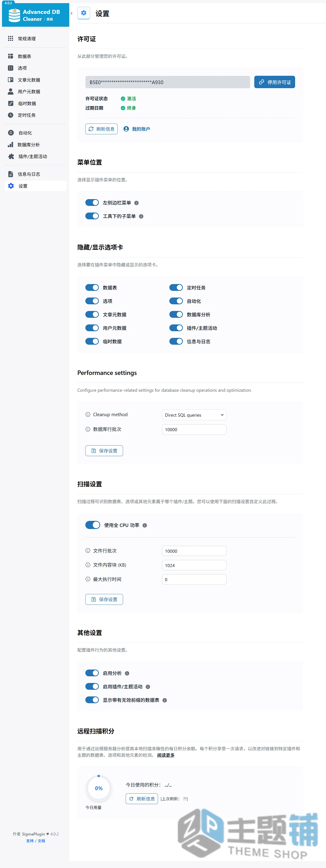The height and width of the screenshot is (868, 326).
Task: Click the 数据库行批次 input field
Action: pyautogui.click(x=194, y=429)
